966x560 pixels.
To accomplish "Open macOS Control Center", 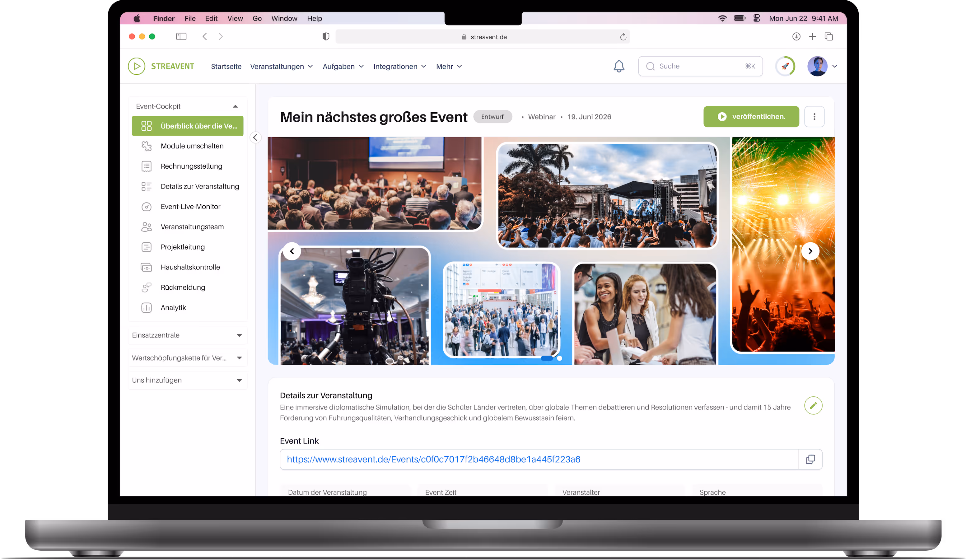I will (x=756, y=18).
